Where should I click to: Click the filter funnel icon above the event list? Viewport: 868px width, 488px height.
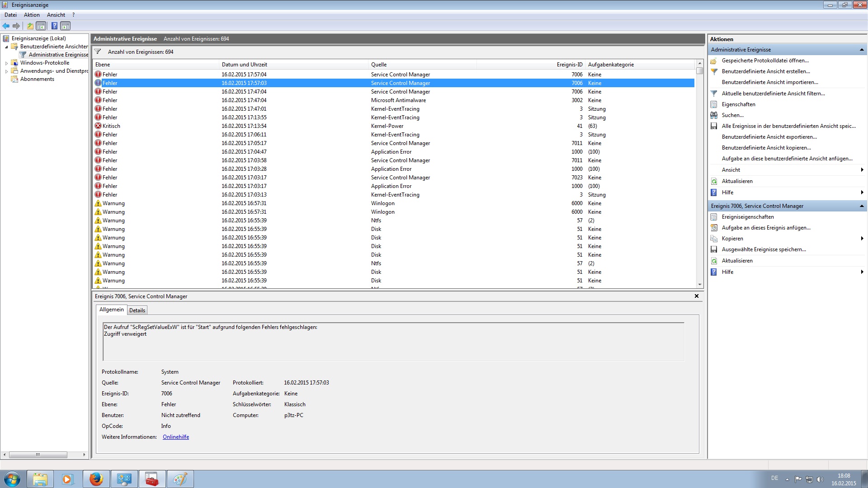coord(98,52)
